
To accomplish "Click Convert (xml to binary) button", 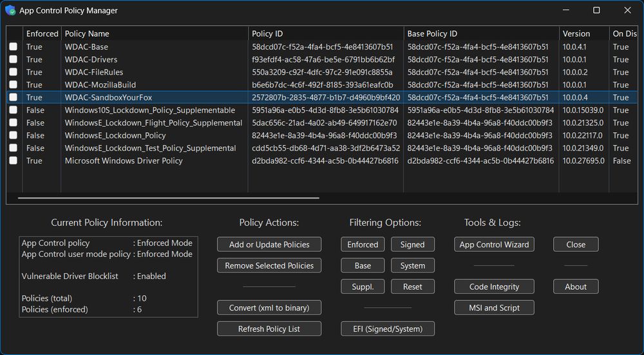I will [269, 308].
